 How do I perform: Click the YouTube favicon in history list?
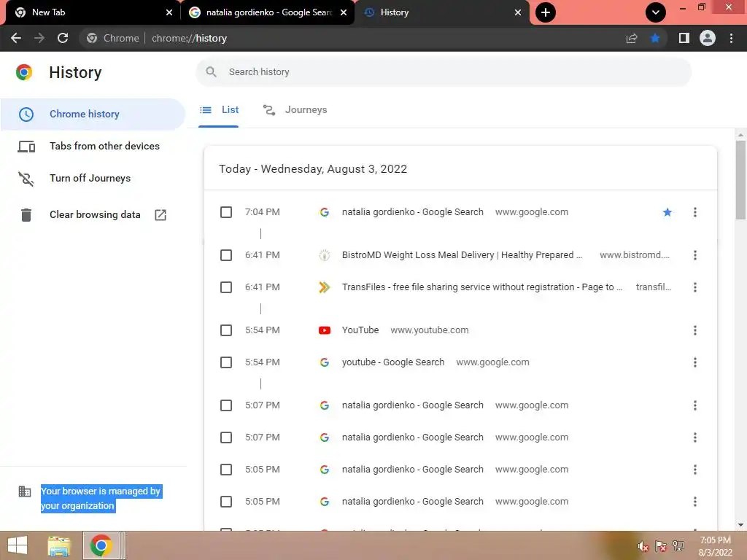pos(325,330)
